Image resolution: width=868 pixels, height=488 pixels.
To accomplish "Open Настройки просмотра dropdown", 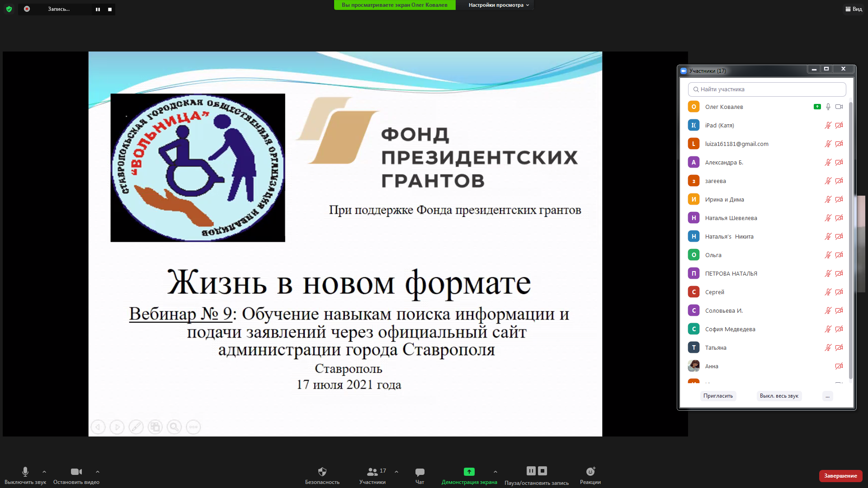I will click(x=498, y=5).
